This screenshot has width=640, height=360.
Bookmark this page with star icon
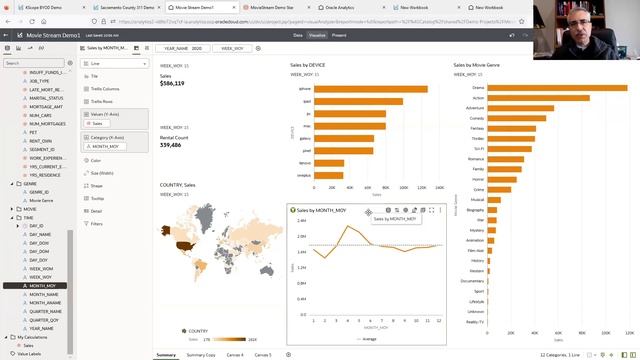tap(522, 21)
